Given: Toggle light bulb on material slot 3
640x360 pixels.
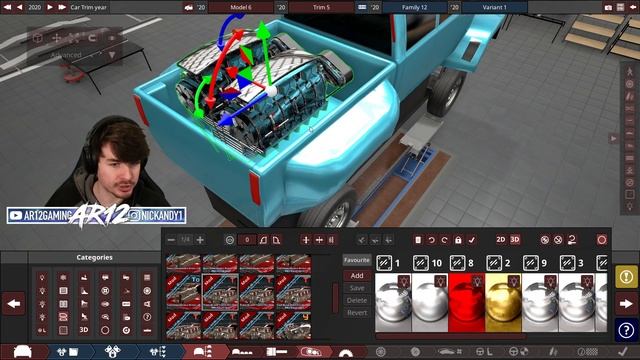Looking at the screenshot, I should point(587,281).
